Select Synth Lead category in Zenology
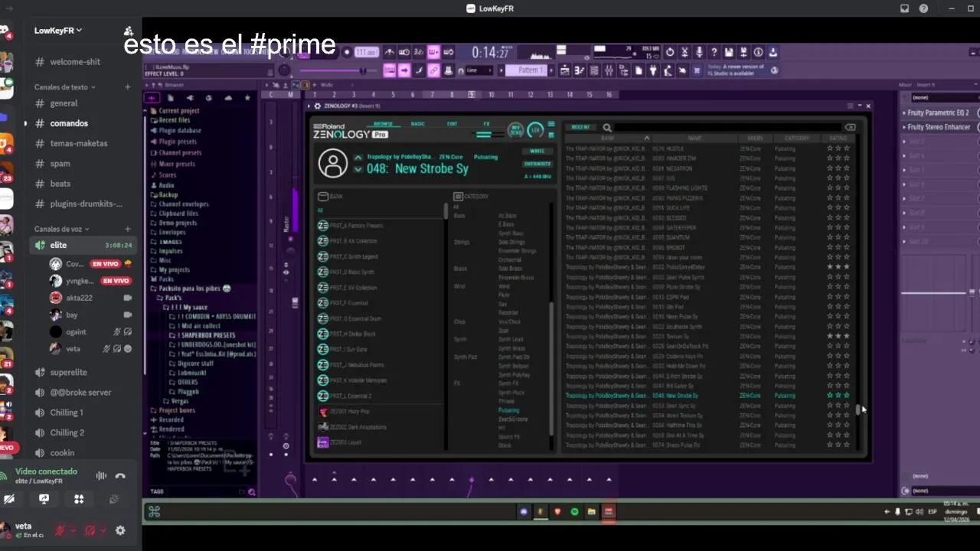The height and width of the screenshot is (551, 980). pos(511,340)
